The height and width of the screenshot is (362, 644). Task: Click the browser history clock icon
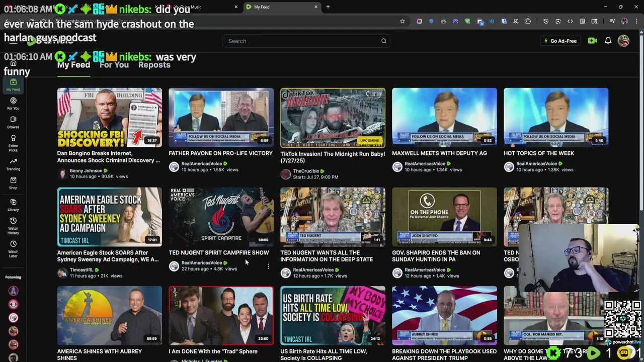[546, 21]
